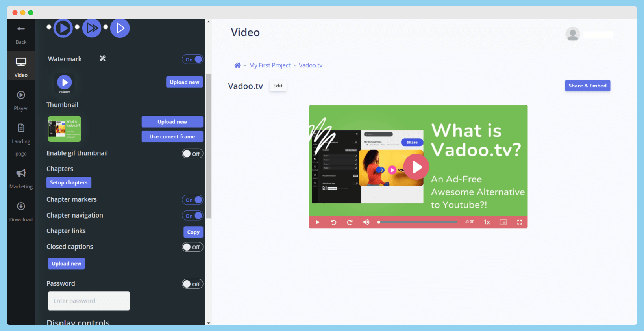
Task: Turn off the Watermark toggle
Action: coord(192,60)
